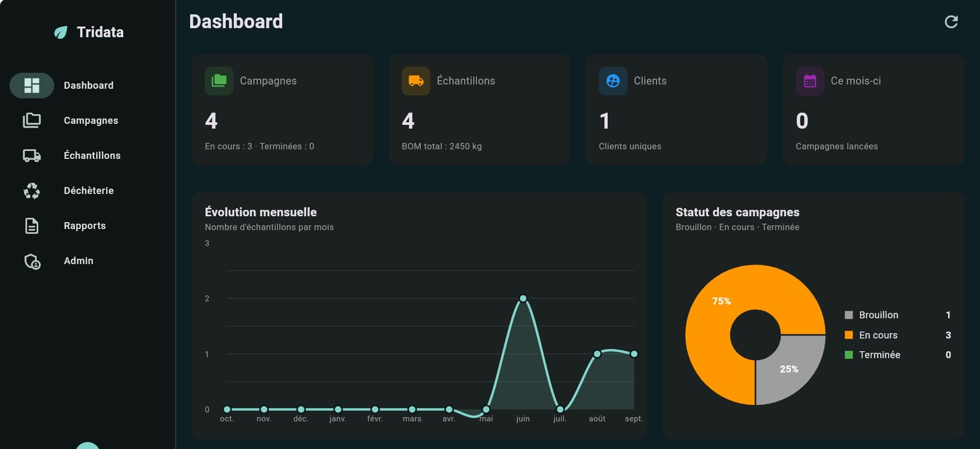Open Déchèterie via its recycling sidebar icon
Viewport: 980px width, 449px height.
pos(32,191)
